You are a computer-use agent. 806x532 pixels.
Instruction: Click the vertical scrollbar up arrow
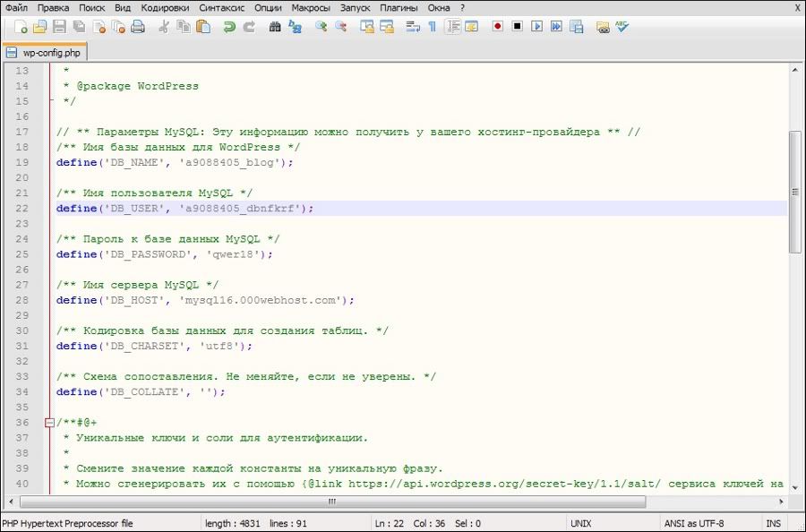tap(794, 70)
